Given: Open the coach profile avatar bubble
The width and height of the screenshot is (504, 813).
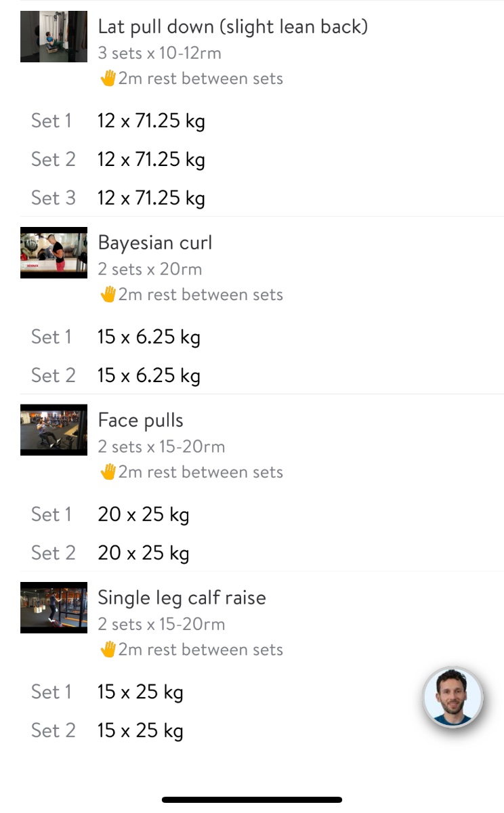Looking at the screenshot, I should pos(453,698).
